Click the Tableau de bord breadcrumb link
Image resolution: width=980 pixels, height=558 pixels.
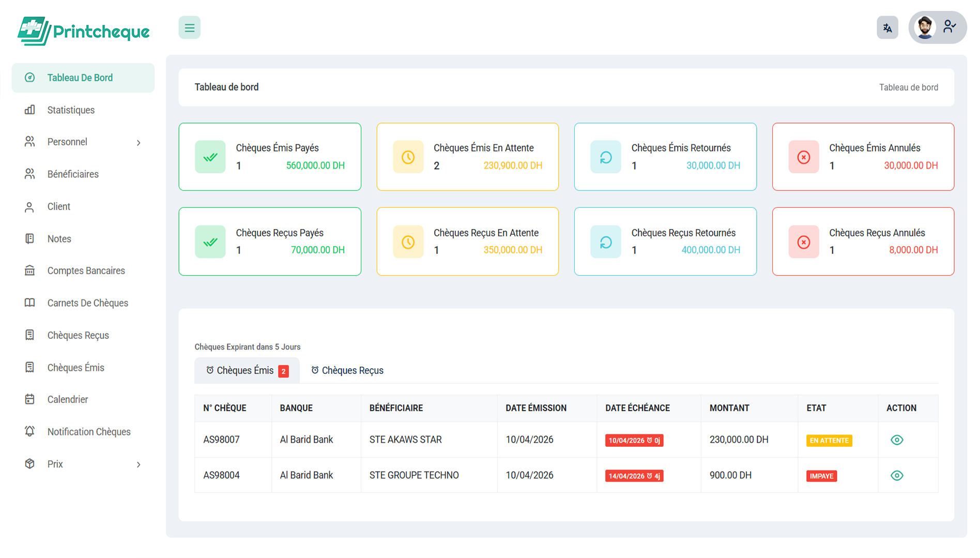point(908,87)
